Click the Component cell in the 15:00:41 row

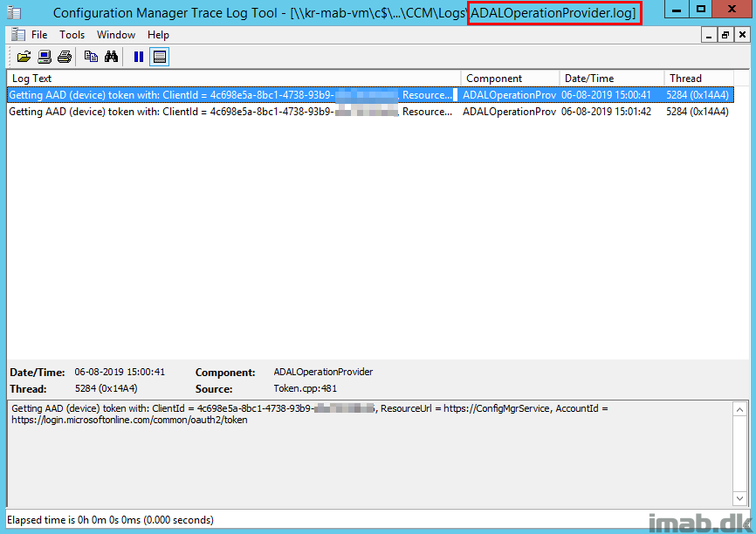point(509,95)
